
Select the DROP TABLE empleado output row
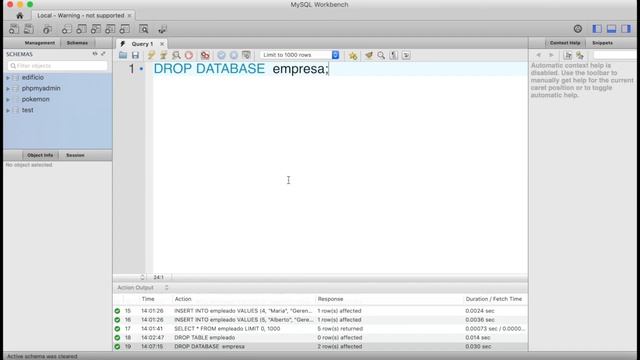tap(320, 338)
